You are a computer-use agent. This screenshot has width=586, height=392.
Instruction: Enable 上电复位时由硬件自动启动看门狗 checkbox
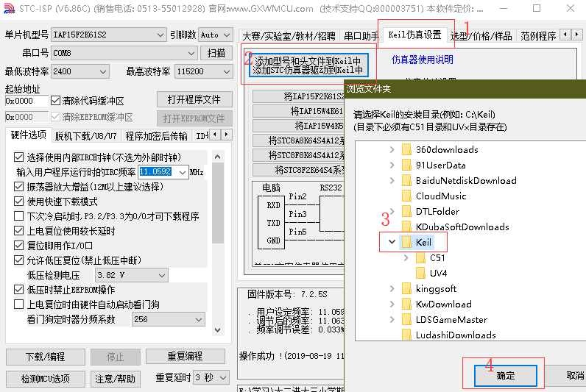coord(18,304)
